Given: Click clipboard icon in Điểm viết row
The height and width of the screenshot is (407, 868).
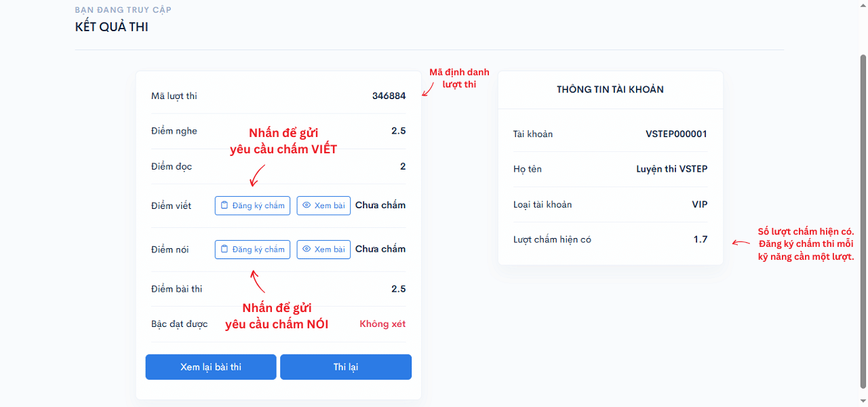Looking at the screenshot, I should tap(225, 206).
